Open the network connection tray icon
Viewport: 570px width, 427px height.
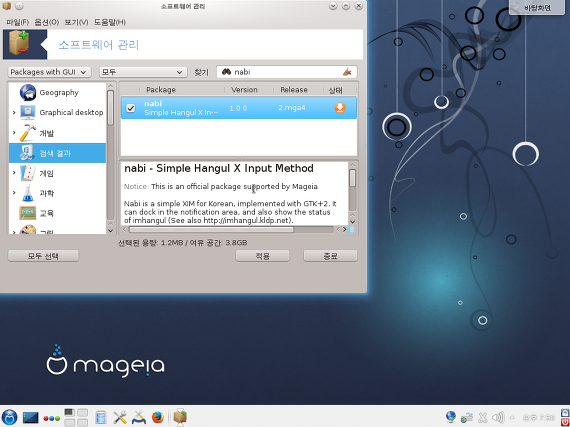(466, 418)
